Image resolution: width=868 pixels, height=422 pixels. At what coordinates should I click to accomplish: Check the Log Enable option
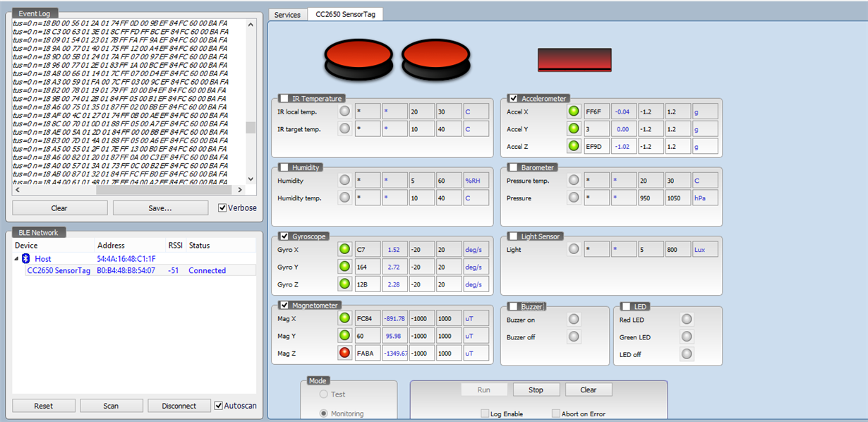coord(485,414)
